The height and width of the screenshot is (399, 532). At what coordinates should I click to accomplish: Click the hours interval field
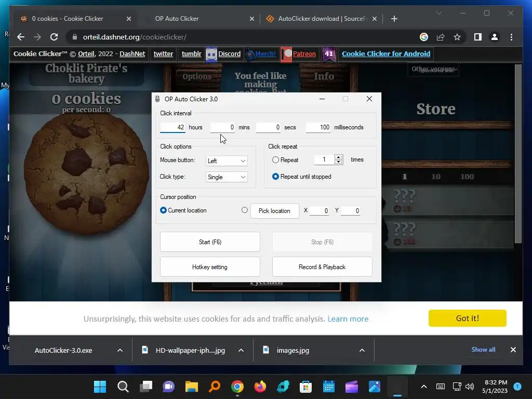pyautogui.click(x=172, y=127)
